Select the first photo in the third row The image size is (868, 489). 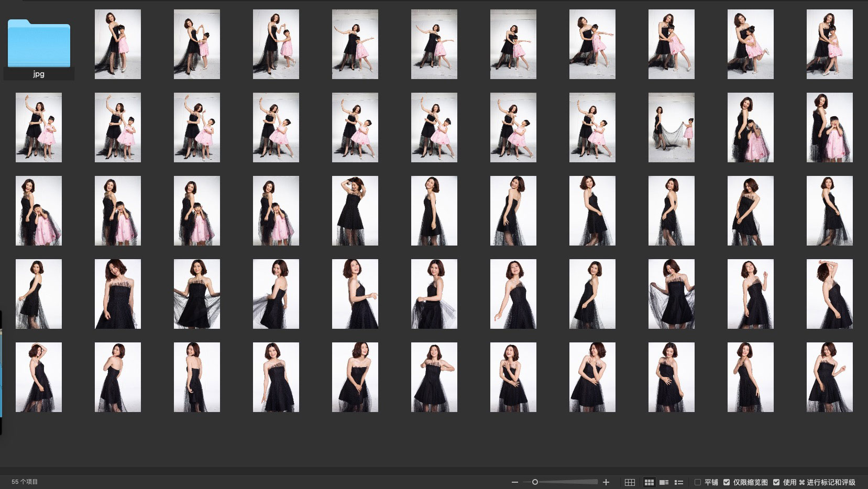pos(39,210)
